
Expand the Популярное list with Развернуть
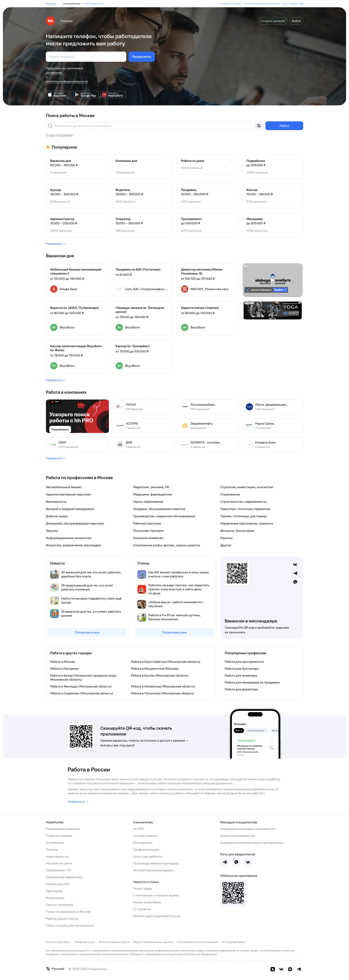click(56, 243)
